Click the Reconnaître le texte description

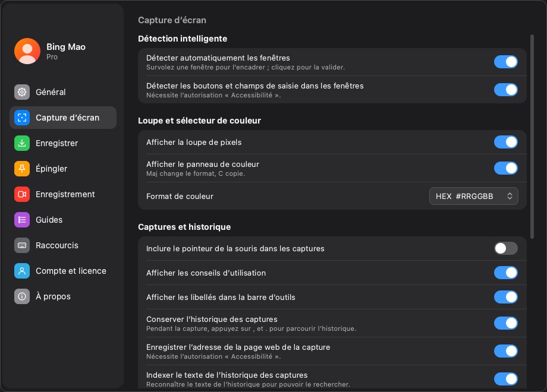click(248, 384)
